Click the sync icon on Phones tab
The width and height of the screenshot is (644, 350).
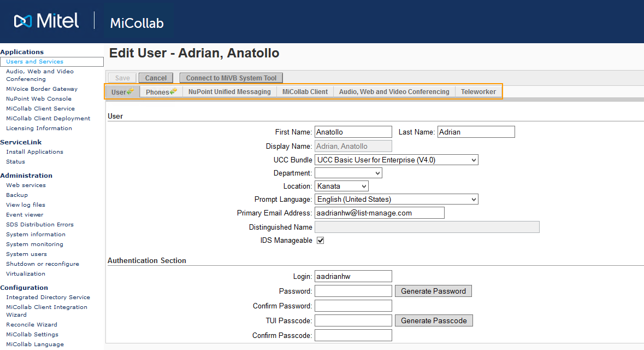[x=173, y=91]
